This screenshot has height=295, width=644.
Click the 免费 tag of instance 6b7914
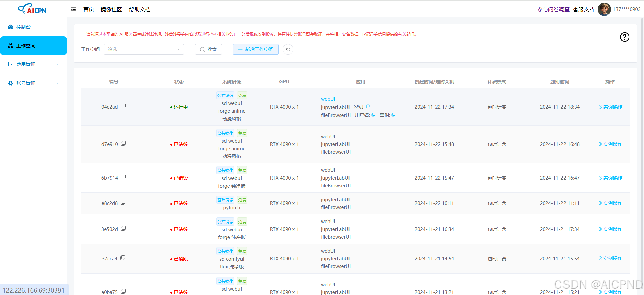242,170
